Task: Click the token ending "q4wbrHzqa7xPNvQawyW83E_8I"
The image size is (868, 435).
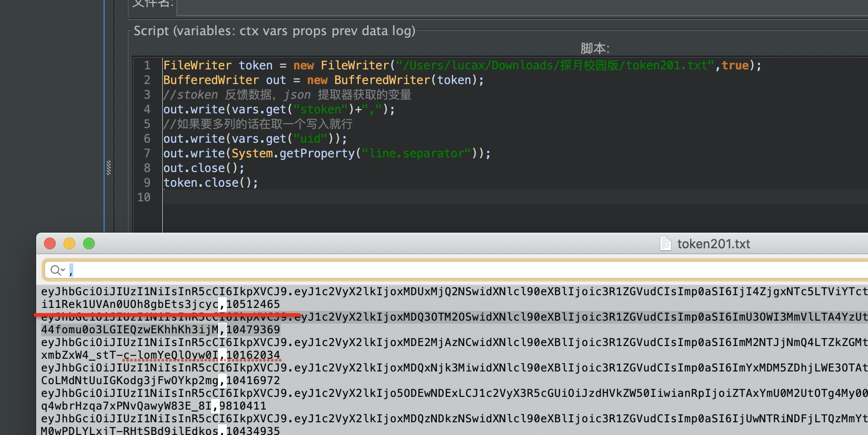Action: click(127, 406)
